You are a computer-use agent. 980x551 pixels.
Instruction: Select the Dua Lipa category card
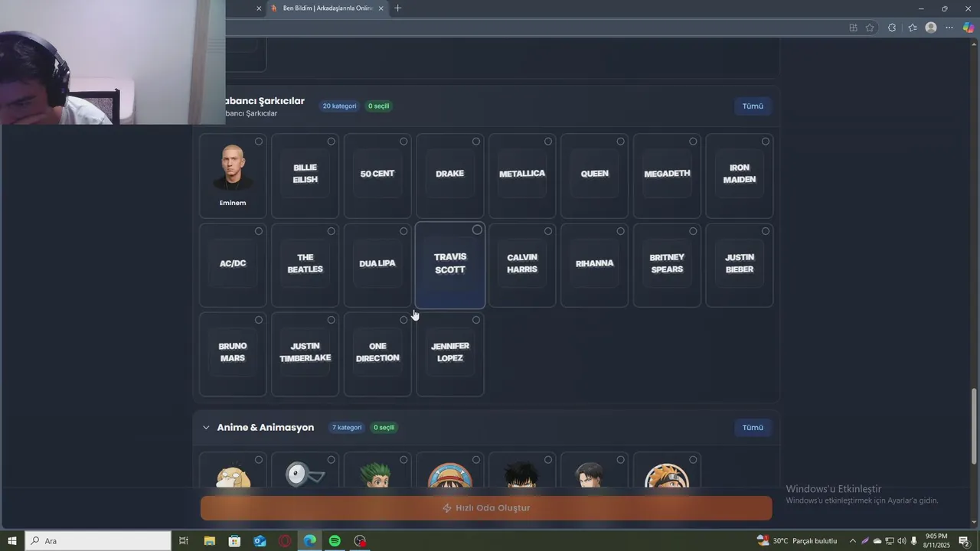[377, 265]
